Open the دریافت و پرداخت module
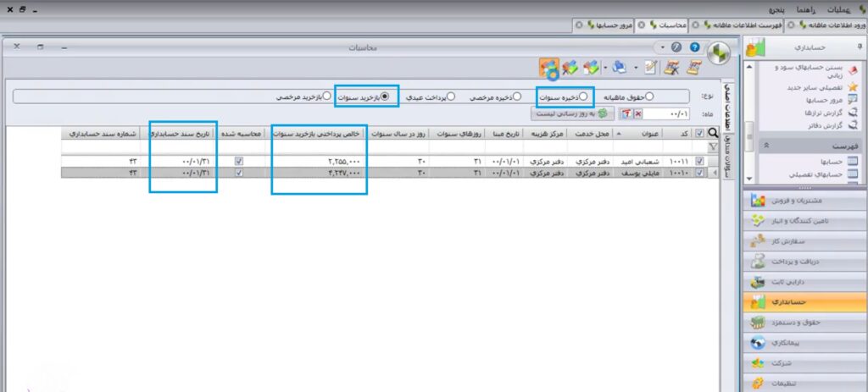868x392 pixels. pos(805,262)
